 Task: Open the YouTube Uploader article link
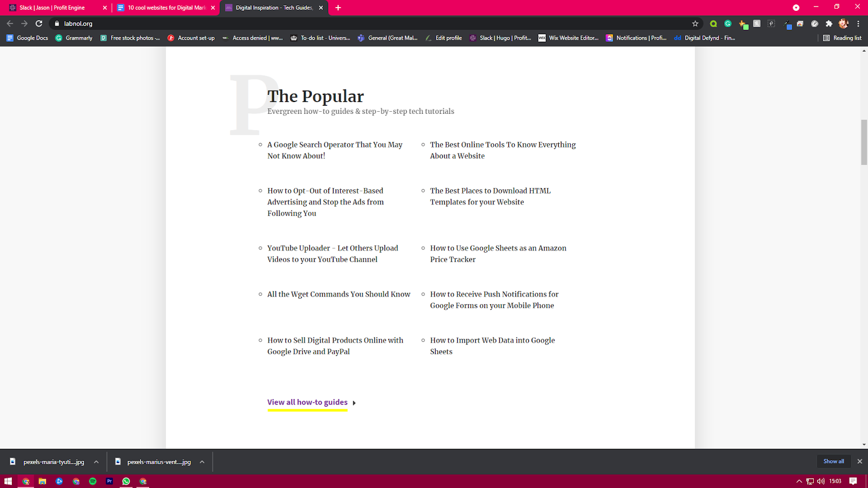coord(333,254)
